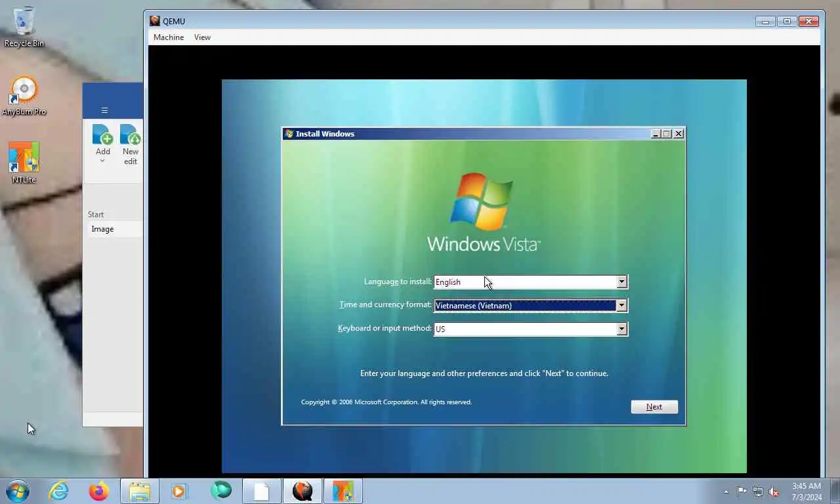Image resolution: width=840 pixels, height=504 pixels.
Task: Open the Machine menu in QEMU
Action: [x=169, y=37]
